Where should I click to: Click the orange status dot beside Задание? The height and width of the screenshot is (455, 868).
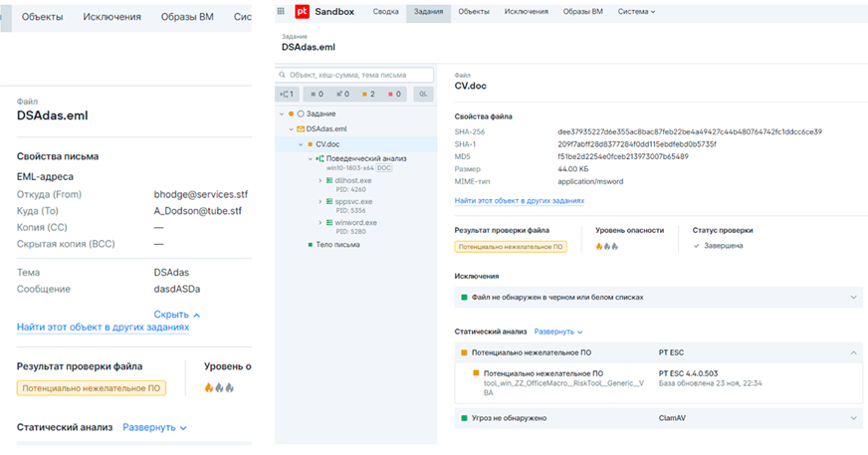click(292, 114)
